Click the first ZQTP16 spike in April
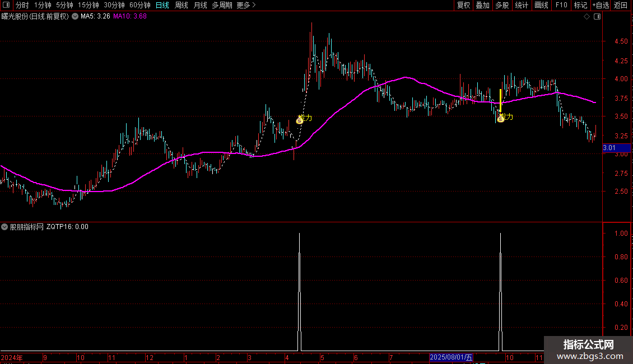 point(300,291)
